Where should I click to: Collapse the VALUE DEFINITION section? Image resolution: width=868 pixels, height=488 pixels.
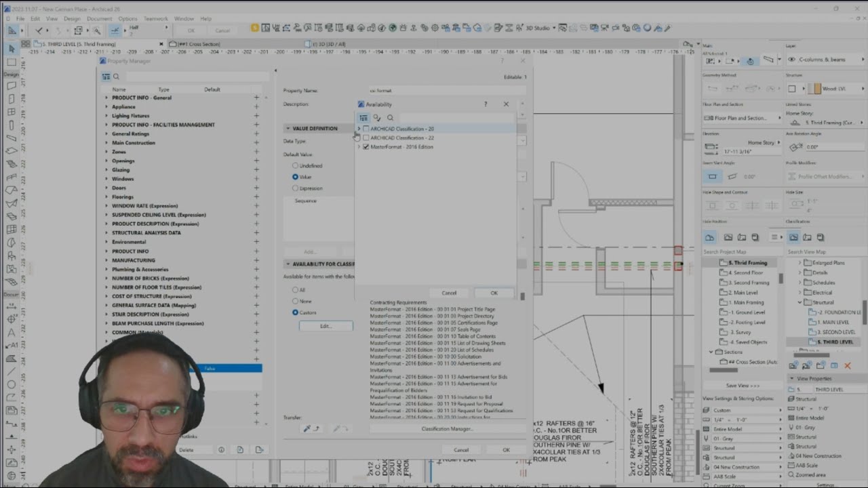[x=288, y=129]
